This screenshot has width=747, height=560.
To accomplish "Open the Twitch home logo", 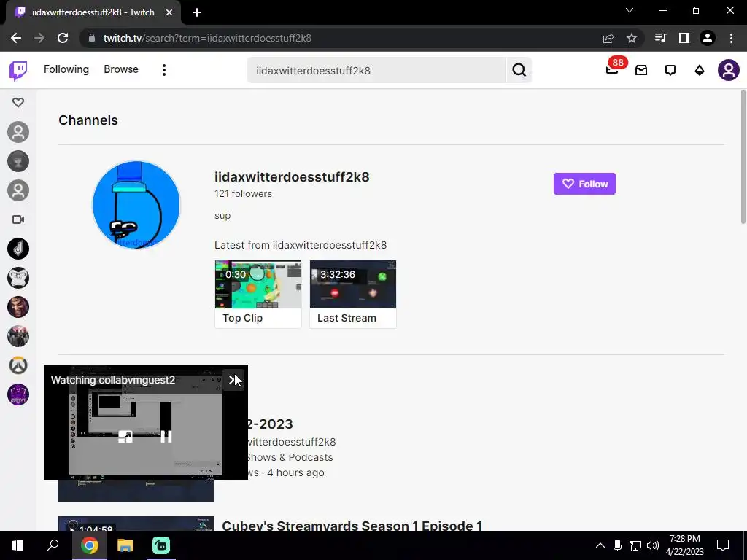I will tap(18, 71).
